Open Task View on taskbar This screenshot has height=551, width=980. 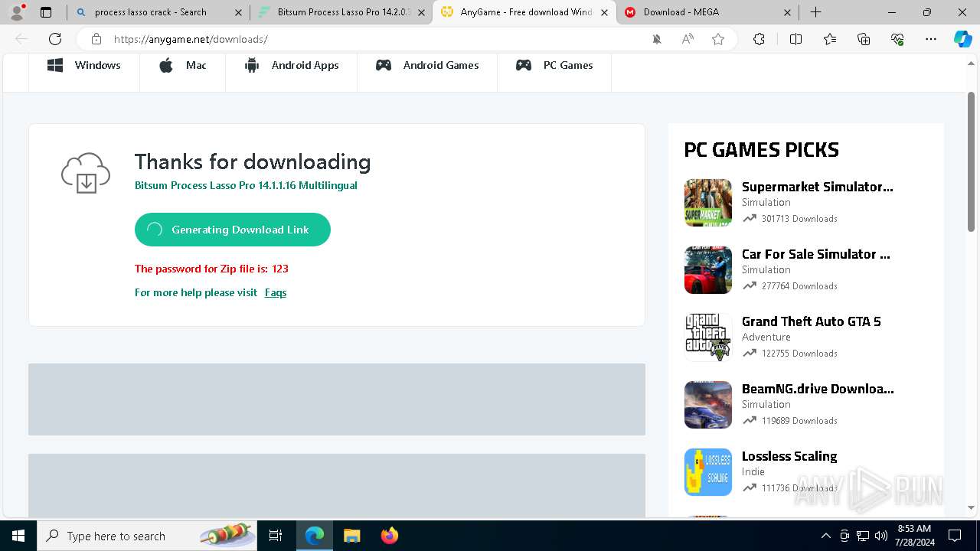coord(276,536)
